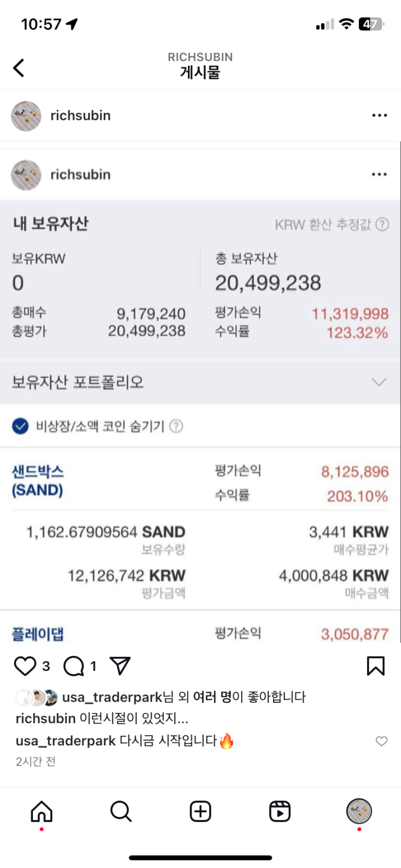Open three-dot menu in embedded richsubin post

pos(379,174)
